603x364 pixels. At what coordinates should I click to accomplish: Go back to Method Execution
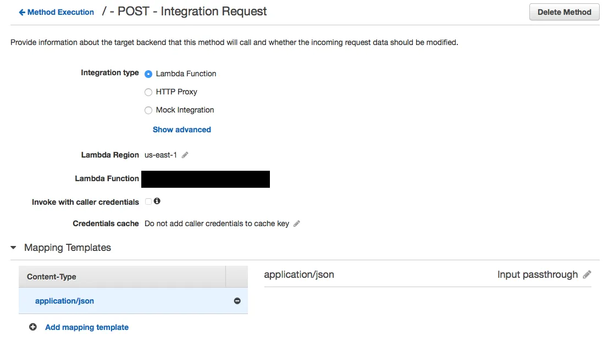(x=60, y=12)
